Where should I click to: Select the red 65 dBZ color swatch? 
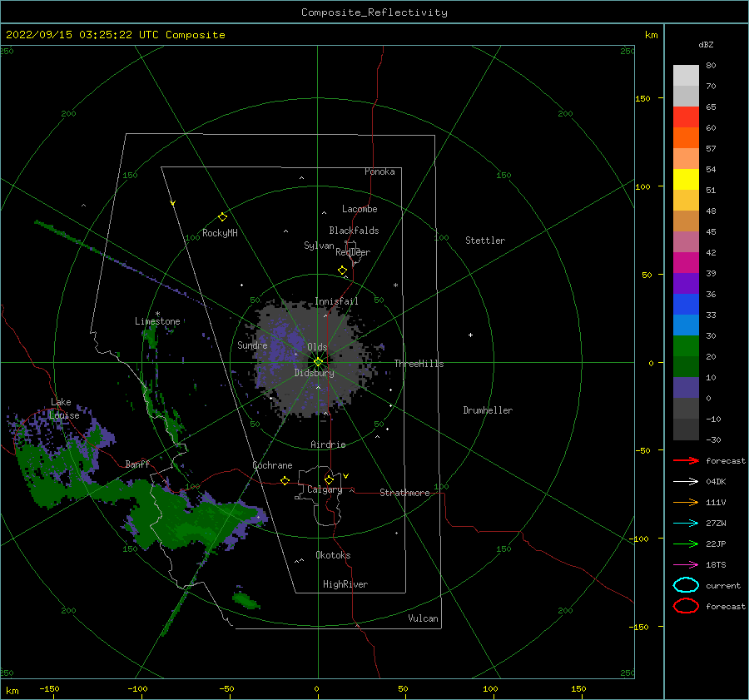pos(686,117)
